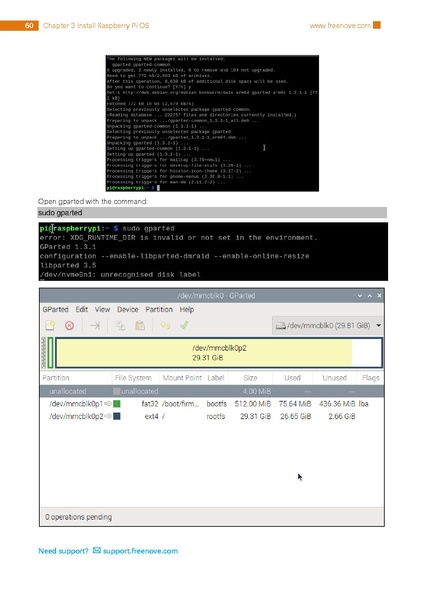
Task: Select the /dev/mmcblk0p2 yellow partition bar
Action: click(x=219, y=353)
